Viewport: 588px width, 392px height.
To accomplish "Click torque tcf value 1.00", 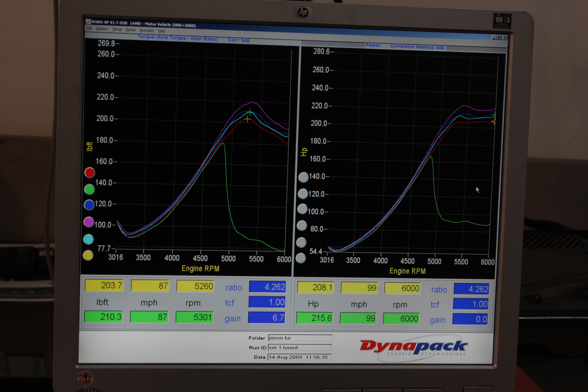I will pyautogui.click(x=267, y=302).
